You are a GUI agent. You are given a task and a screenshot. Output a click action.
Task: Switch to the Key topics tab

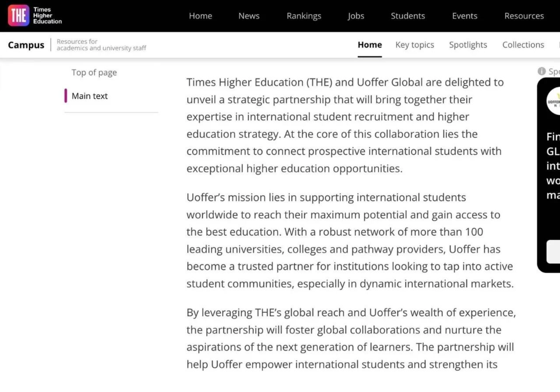point(415,45)
